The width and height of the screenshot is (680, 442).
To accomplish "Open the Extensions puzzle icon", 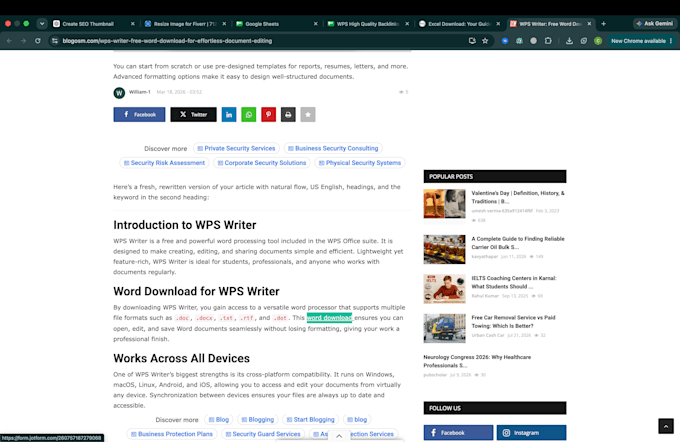I will (548, 41).
